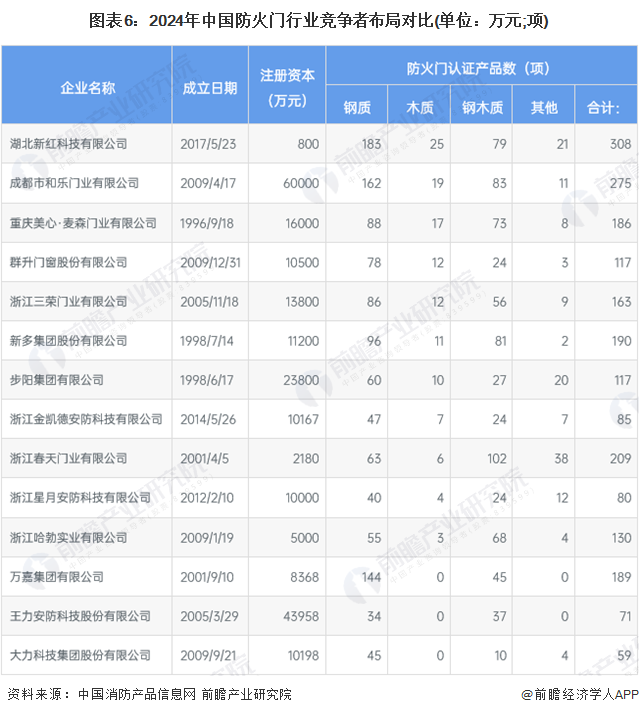
Task: Click company name '新多集团股份有限公司'
Action: pyautogui.click(x=68, y=341)
